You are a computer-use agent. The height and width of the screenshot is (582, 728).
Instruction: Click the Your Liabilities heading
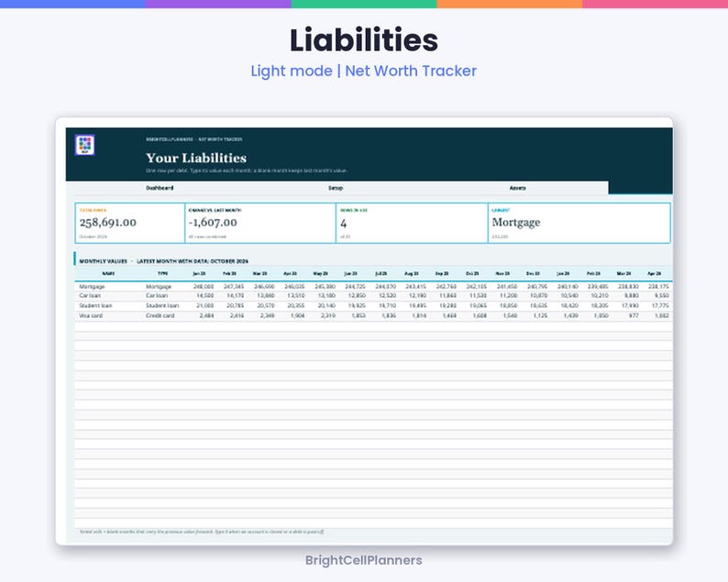(x=196, y=158)
